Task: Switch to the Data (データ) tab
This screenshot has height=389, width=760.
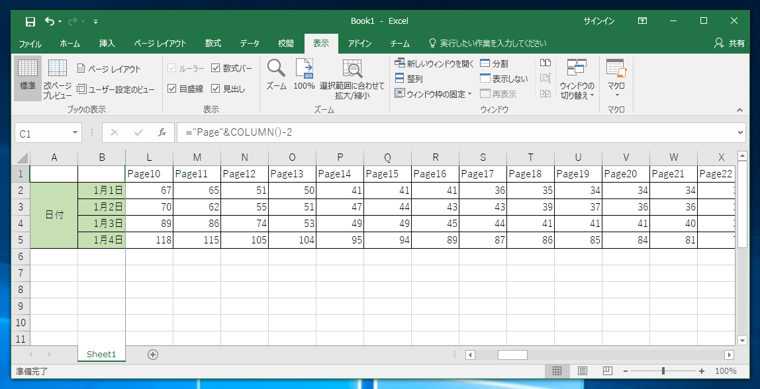Action: 250,44
